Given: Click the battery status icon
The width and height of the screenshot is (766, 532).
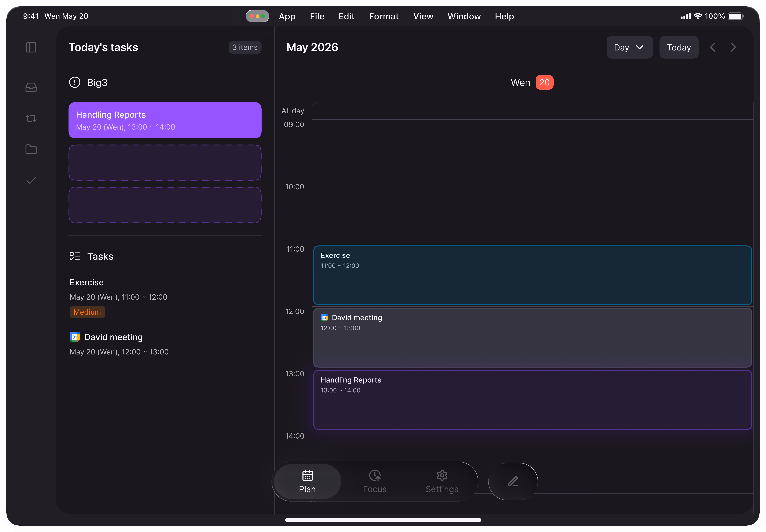Looking at the screenshot, I should click(736, 16).
